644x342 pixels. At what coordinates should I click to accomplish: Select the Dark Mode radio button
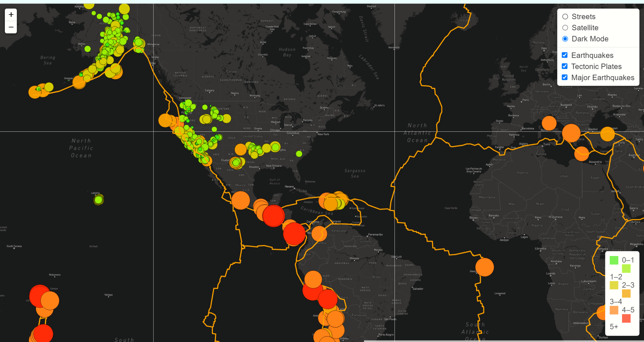565,39
